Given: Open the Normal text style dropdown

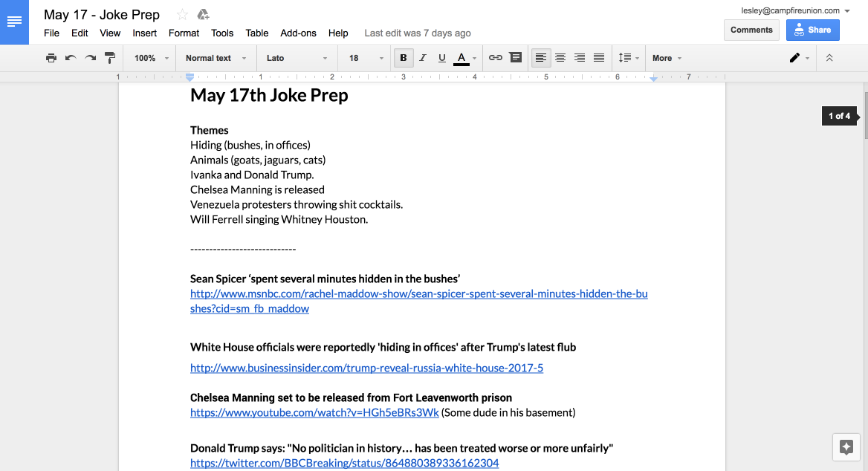Looking at the screenshot, I should [x=216, y=58].
